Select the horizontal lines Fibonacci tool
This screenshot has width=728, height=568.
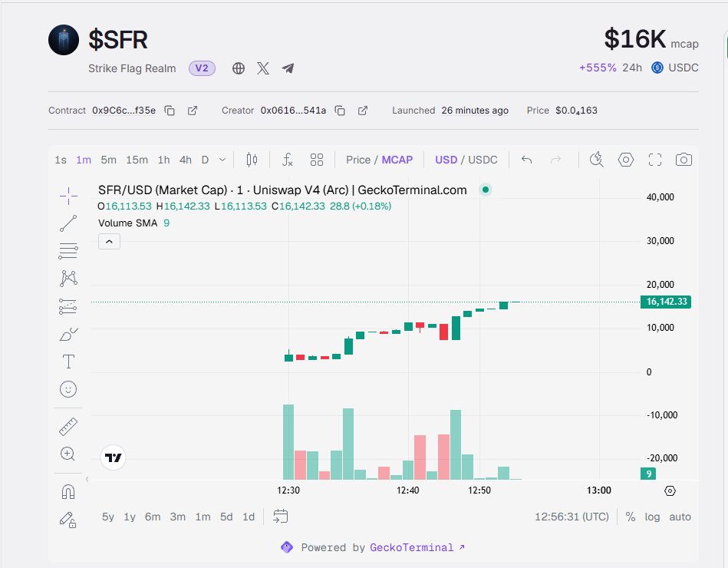68,251
